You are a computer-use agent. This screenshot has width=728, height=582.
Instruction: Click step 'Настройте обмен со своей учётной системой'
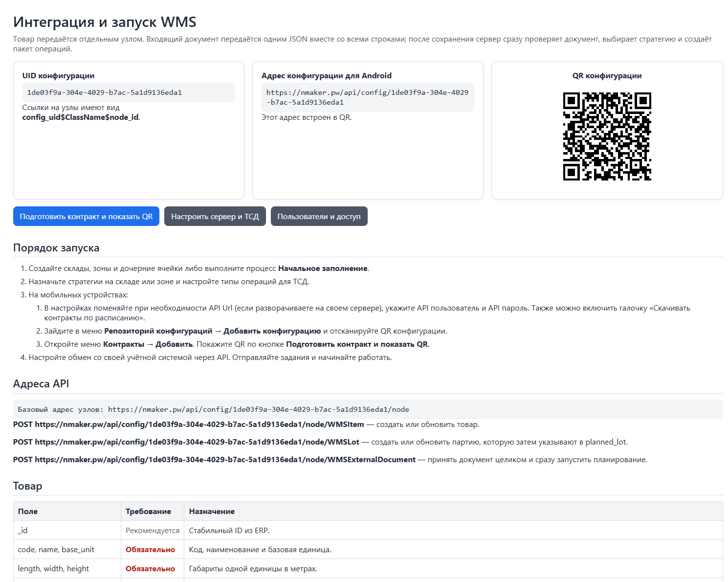tap(210, 358)
